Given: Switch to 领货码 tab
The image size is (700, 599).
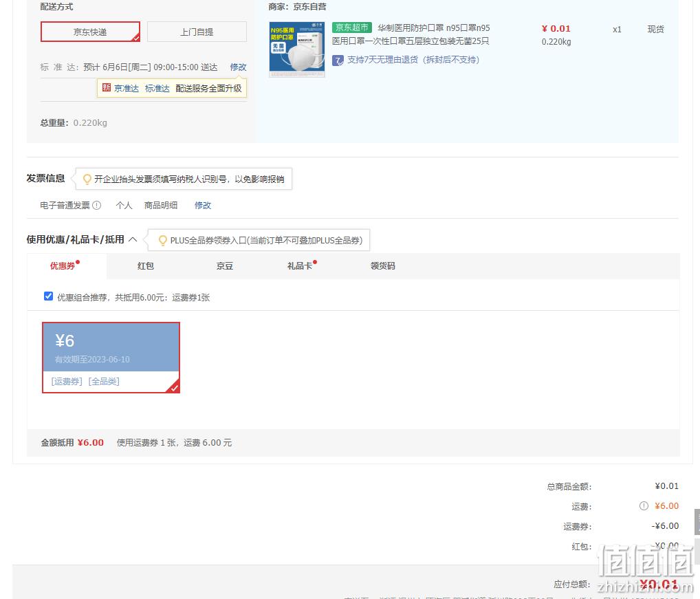Looking at the screenshot, I should coord(382,266).
